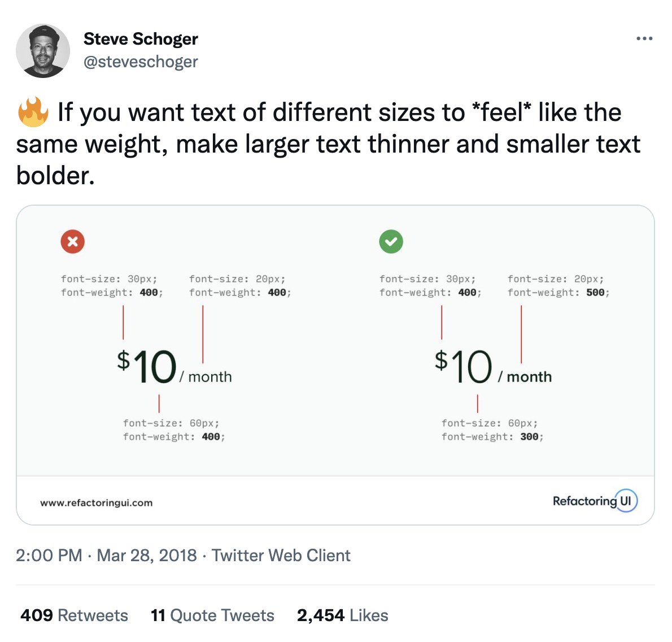Select the dollar sign on the left example

124,359
